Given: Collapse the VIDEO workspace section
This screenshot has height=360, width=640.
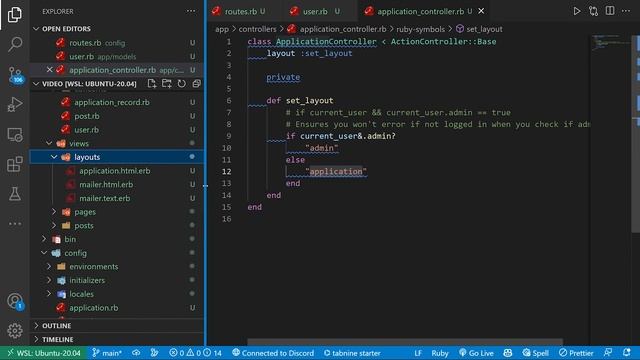Looking at the screenshot, I should click(x=36, y=84).
